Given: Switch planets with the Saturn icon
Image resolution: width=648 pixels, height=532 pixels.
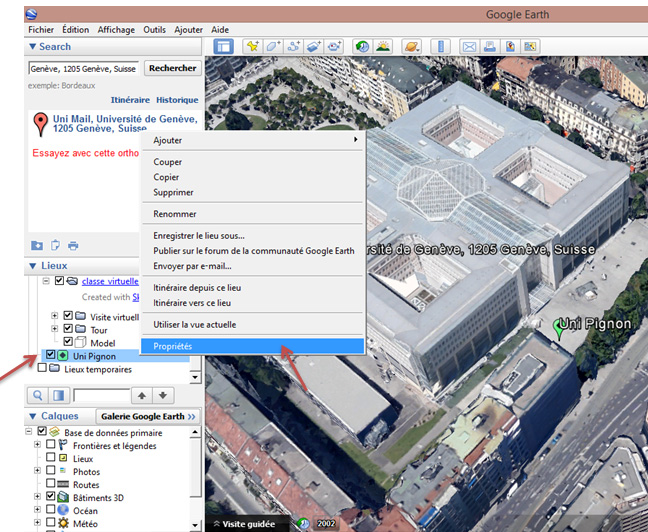Looking at the screenshot, I should (411, 47).
